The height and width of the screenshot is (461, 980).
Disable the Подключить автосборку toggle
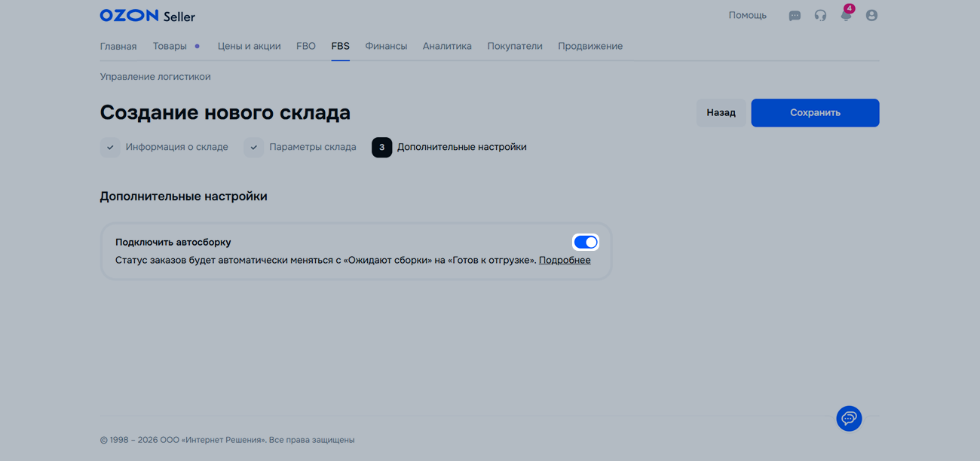[585, 243]
